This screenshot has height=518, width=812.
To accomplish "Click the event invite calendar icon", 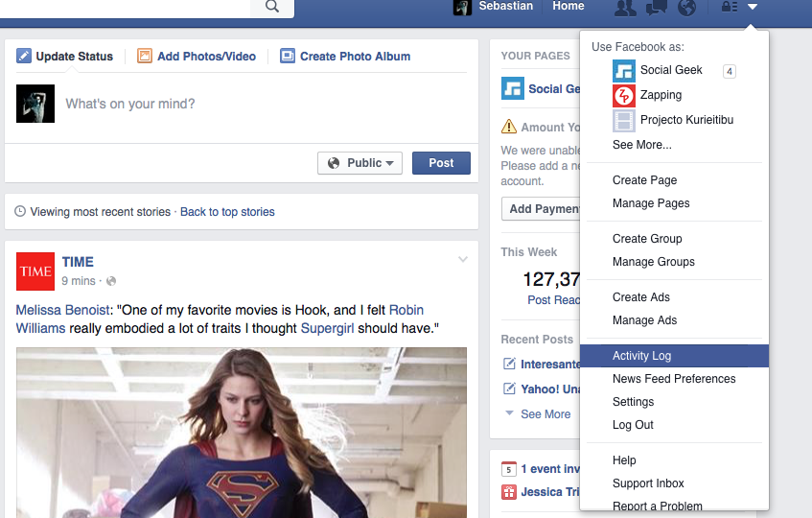I will click(508, 469).
